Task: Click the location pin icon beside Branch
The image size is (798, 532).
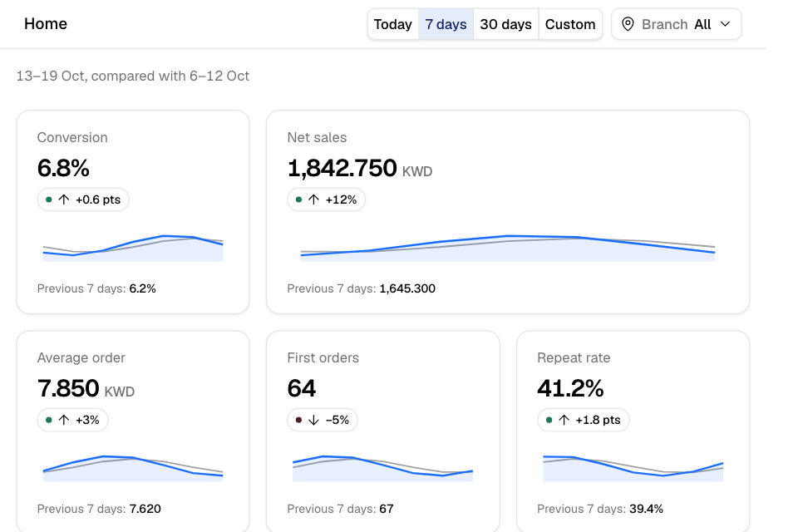Action: point(628,24)
